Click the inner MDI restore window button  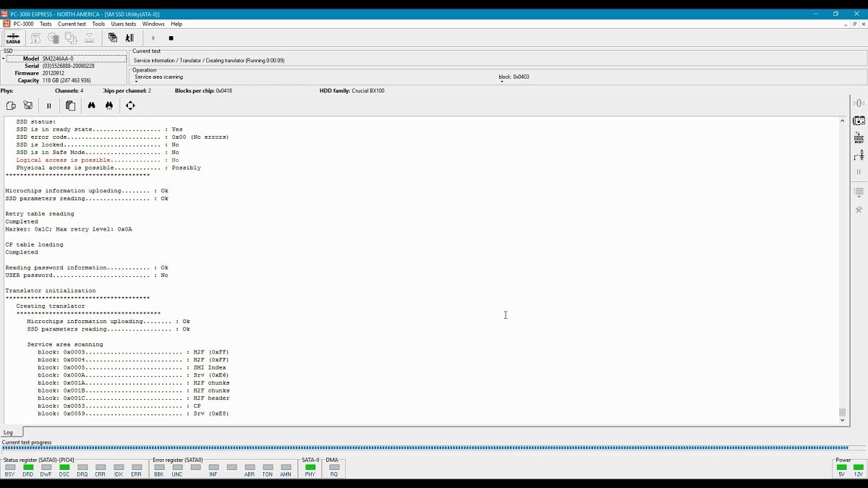tap(854, 24)
